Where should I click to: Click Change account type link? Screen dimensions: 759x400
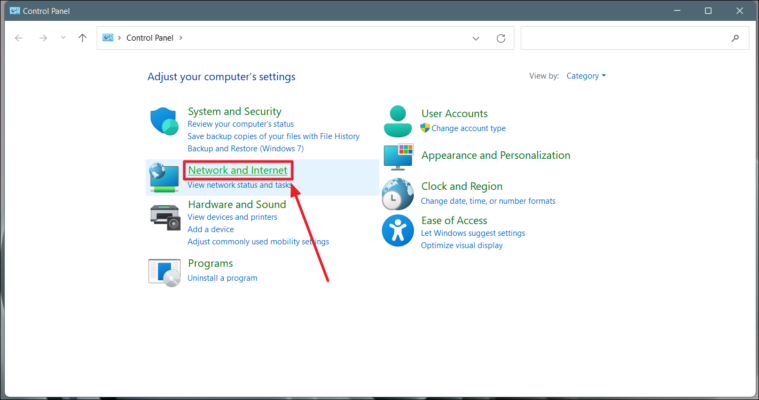(x=468, y=128)
